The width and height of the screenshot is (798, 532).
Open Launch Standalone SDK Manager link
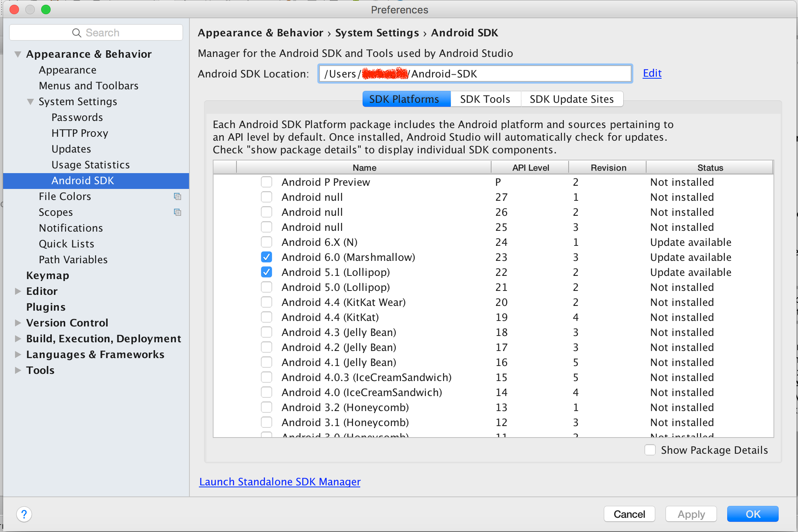pyautogui.click(x=280, y=482)
